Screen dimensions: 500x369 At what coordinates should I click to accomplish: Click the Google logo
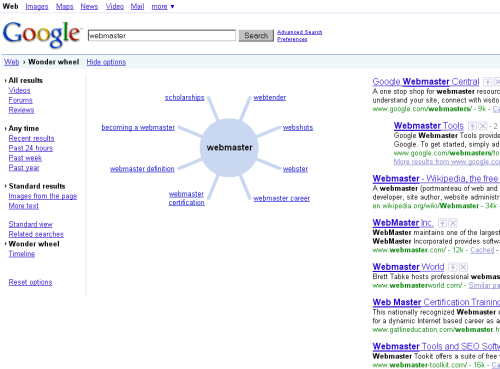point(42,34)
